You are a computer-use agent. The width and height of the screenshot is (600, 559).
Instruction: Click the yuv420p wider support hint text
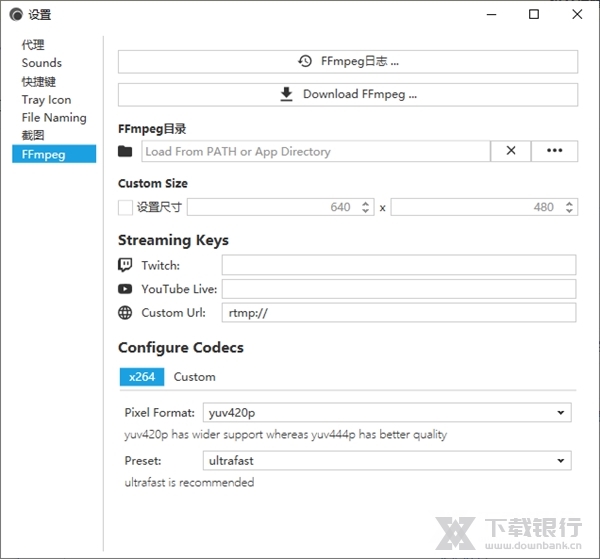pyautogui.click(x=286, y=435)
